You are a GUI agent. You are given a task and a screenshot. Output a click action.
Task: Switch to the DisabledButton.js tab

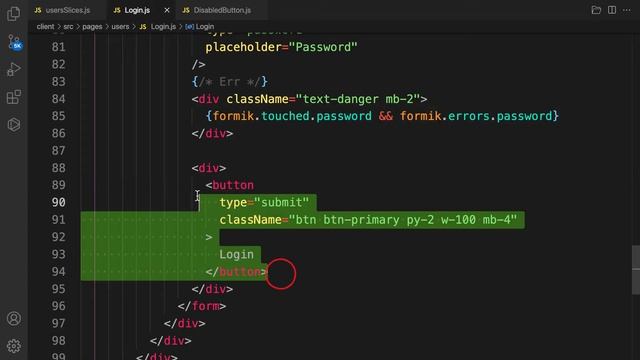tap(222, 10)
